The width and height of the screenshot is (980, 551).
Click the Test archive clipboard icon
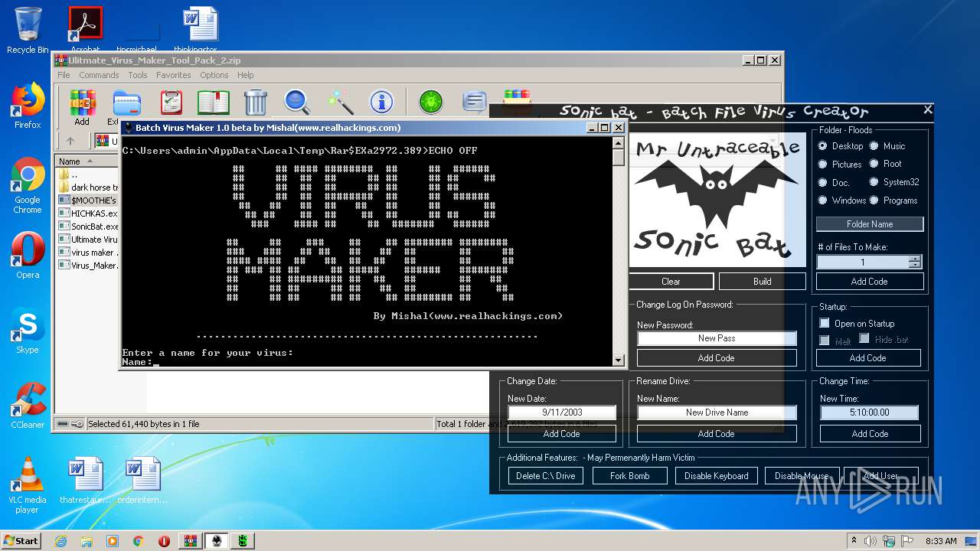[x=171, y=103]
